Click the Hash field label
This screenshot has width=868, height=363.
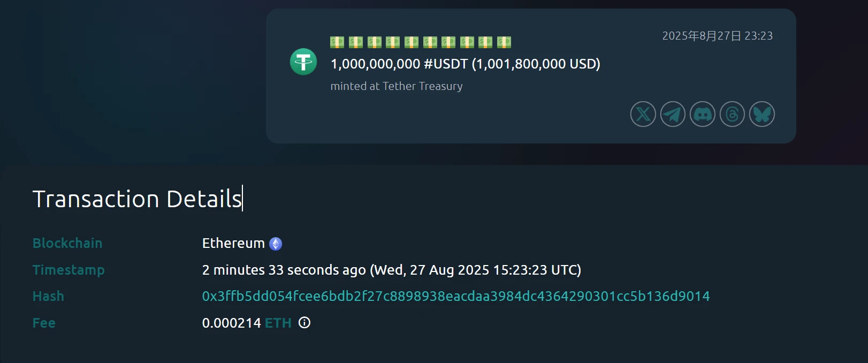tap(48, 296)
